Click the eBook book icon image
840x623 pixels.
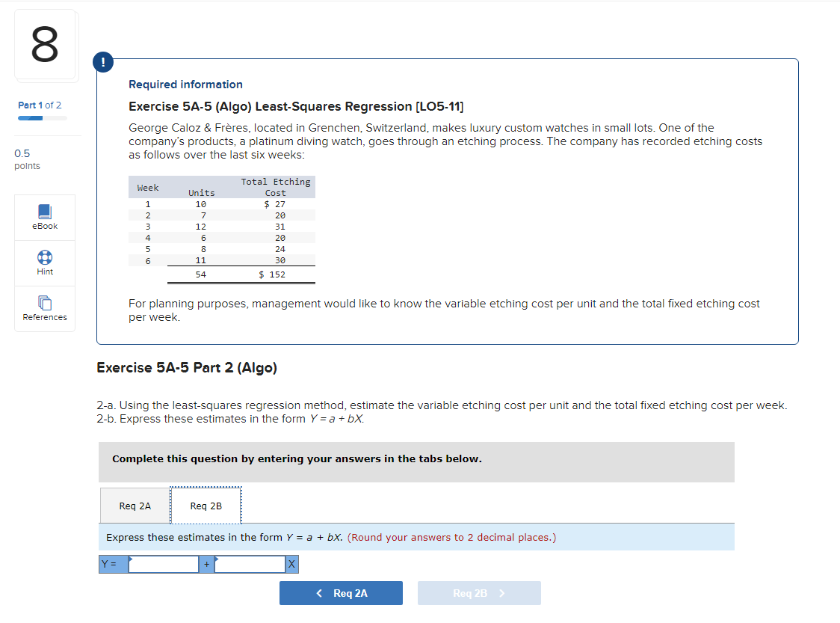[44, 212]
